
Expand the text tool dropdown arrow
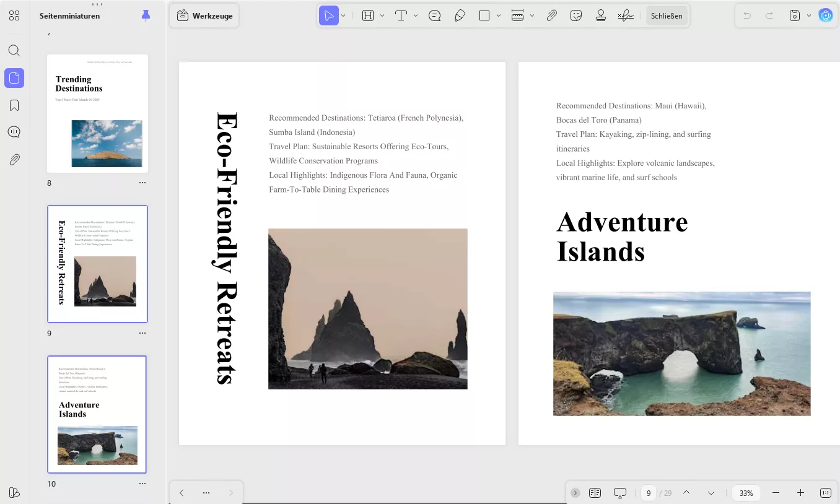coord(415,15)
